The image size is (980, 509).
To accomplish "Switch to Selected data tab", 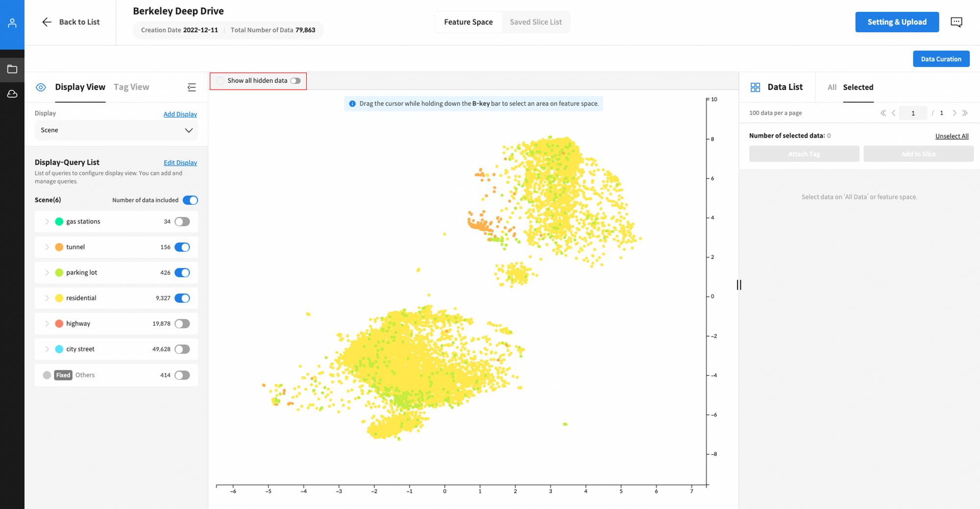I will (x=858, y=87).
